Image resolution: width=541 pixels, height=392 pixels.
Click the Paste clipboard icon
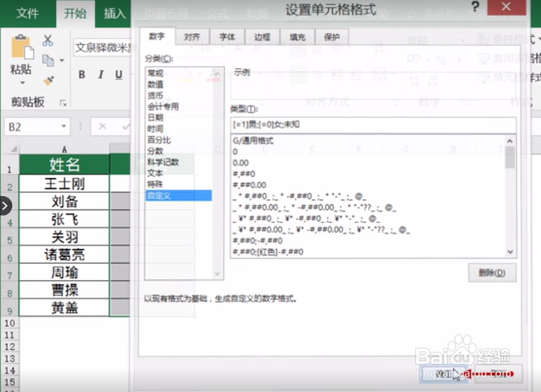(x=22, y=48)
